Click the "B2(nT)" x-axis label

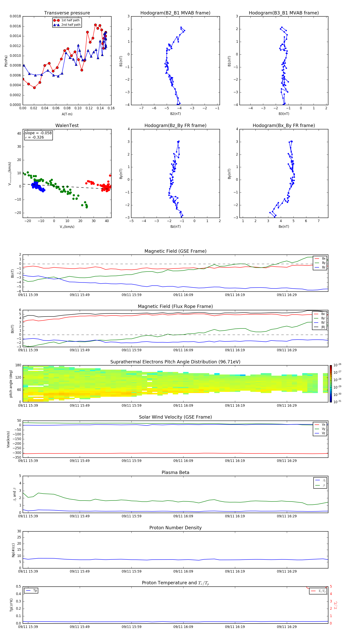click(x=175, y=114)
